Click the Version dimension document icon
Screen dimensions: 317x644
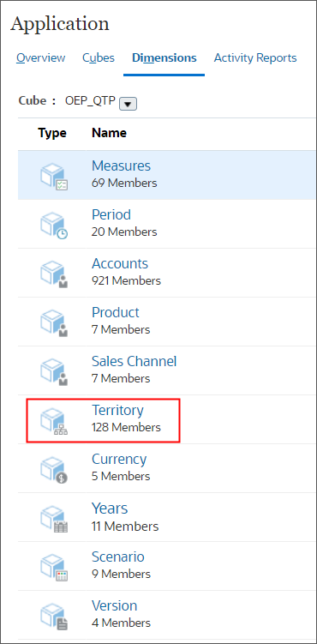point(54,617)
